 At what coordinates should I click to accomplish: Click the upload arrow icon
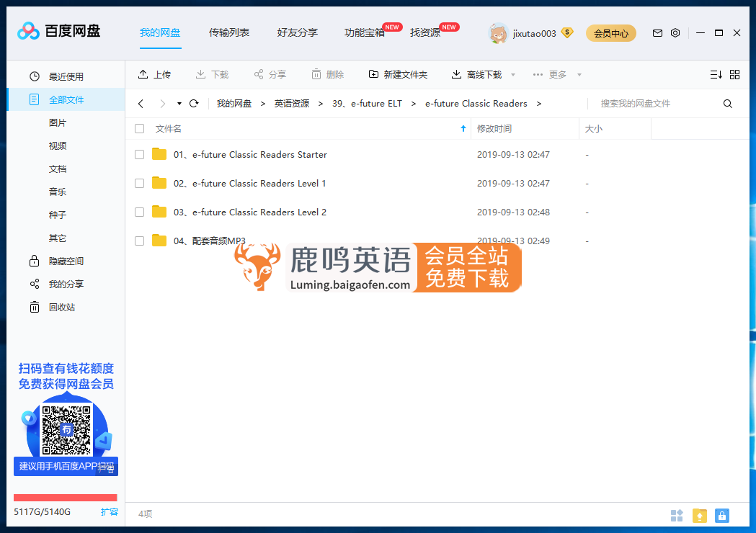click(143, 74)
